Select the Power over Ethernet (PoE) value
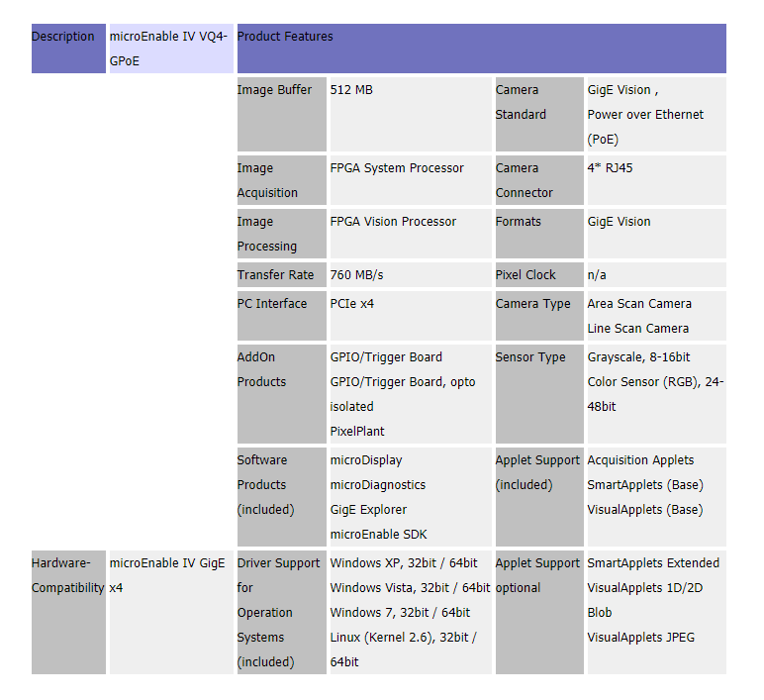The image size is (764, 700). [x=645, y=128]
